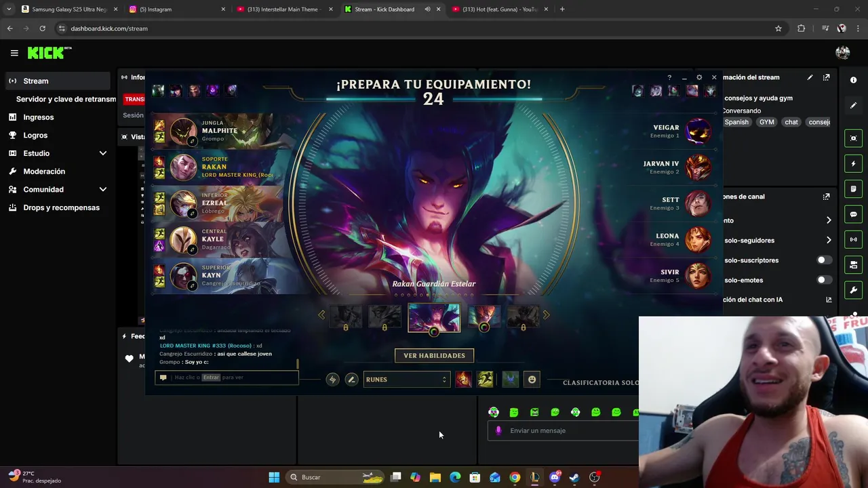
Task: Select Veigar Enemigo 1 portrait
Action: tap(698, 131)
